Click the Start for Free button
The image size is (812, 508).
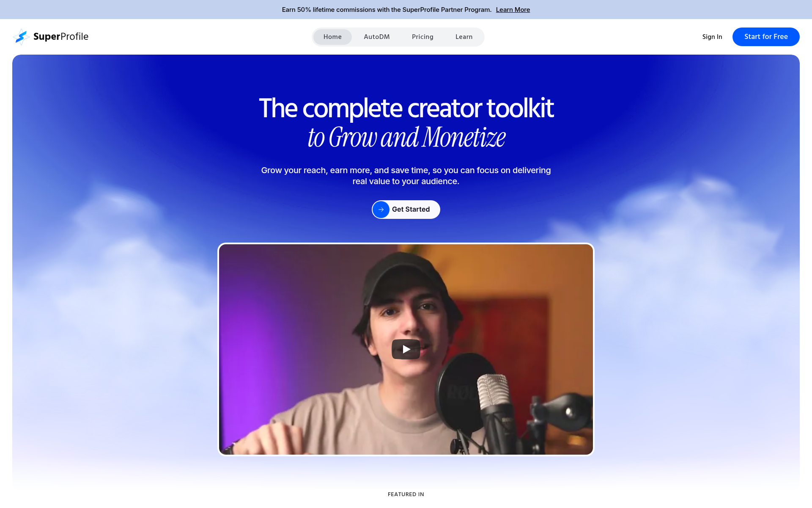point(766,37)
